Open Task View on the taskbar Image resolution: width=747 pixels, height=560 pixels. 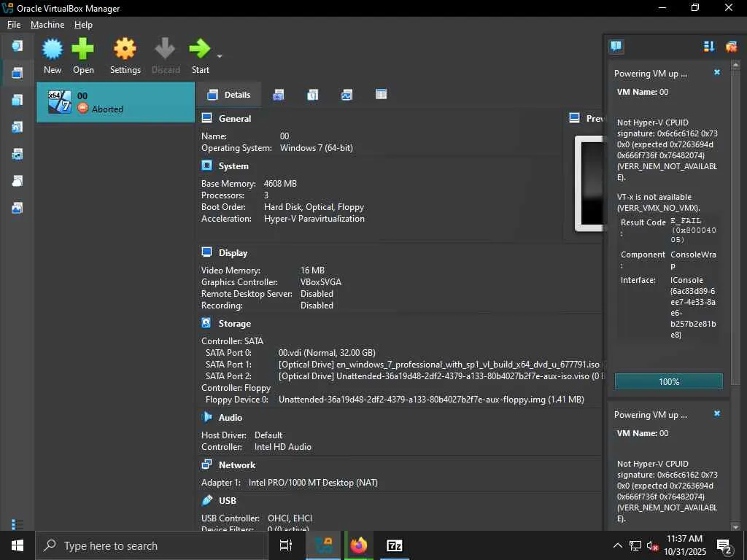(286, 545)
